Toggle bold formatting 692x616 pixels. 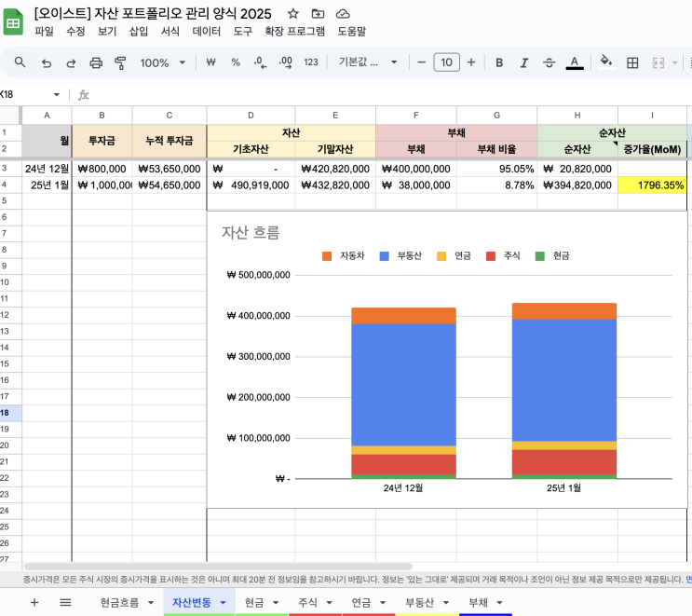[499, 62]
